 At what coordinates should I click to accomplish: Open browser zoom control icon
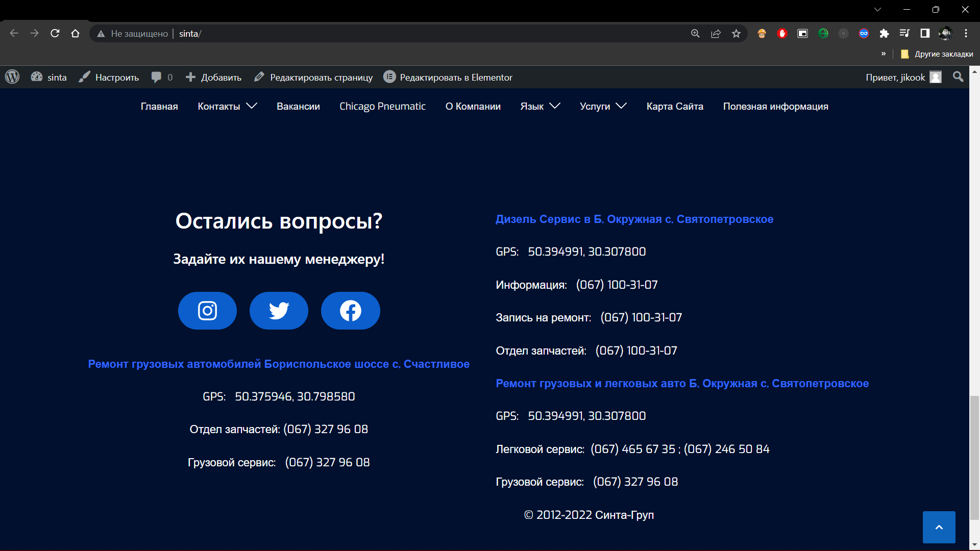(x=695, y=34)
